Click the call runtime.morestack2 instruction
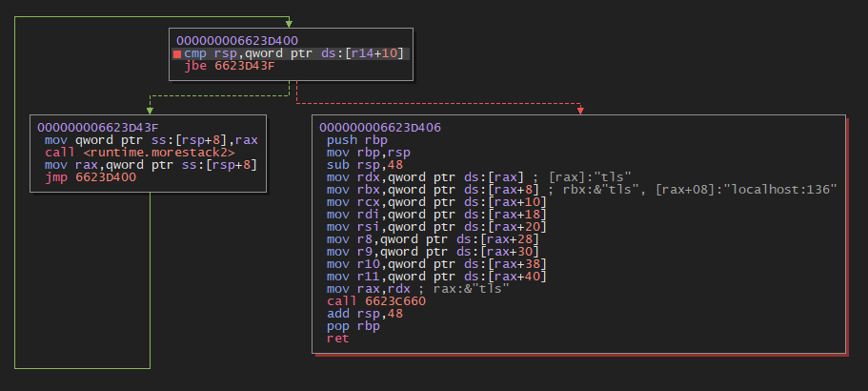 tap(139, 152)
